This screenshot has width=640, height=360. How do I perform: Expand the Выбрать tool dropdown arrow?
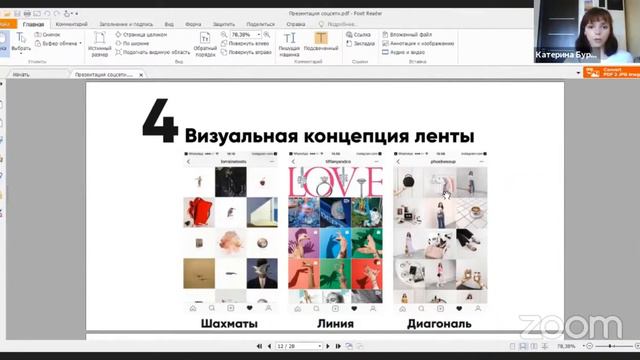(21, 53)
